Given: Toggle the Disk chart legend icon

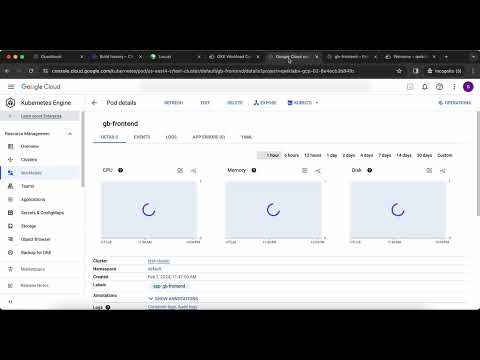Looking at the screenshot, I should click(x=429, y=171).
